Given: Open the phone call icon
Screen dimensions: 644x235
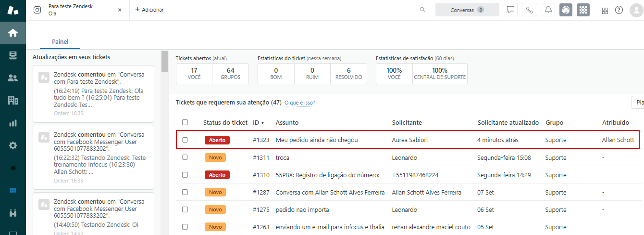Looking at the screenshot, I should 529,10.
